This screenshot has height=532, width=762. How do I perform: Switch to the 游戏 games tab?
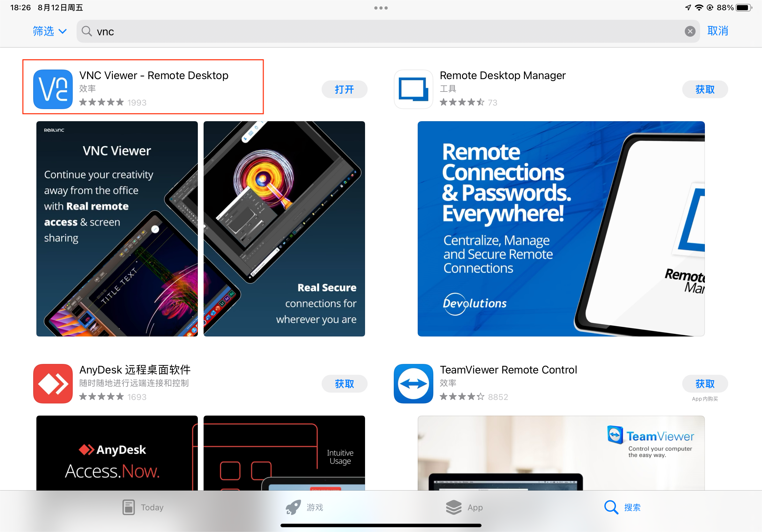[x=304, y=507]
